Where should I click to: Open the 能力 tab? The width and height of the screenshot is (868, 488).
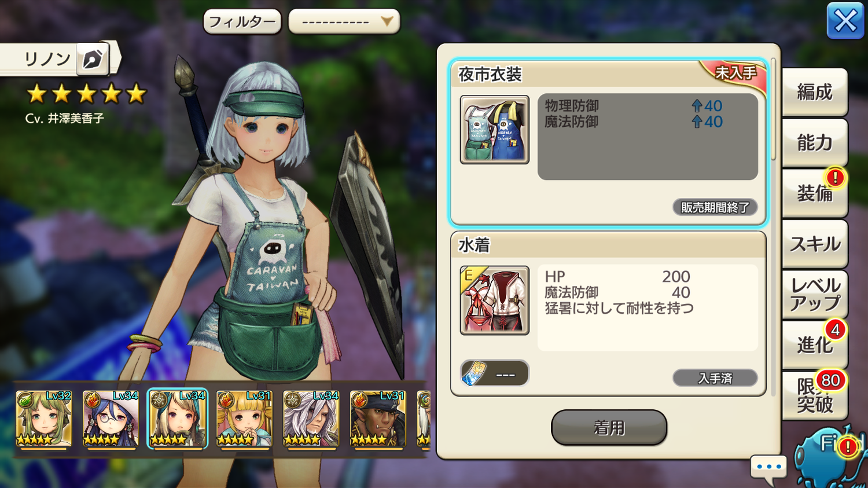coord(815,142)
